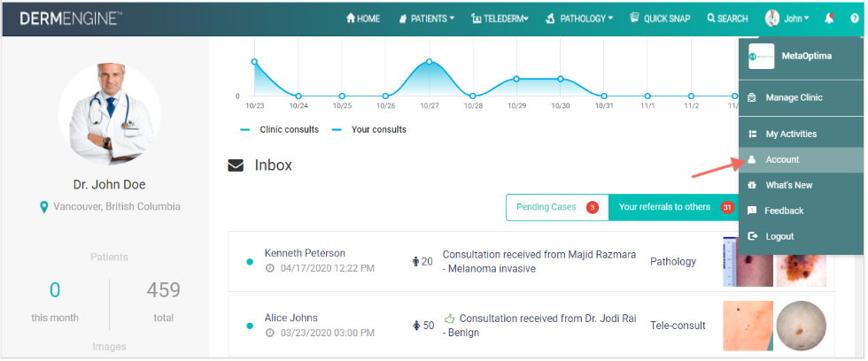The height and width of the screenshot is (361, 868).
Task: Click the status dot by Kenneth Peterson
Action: (250, 262)
